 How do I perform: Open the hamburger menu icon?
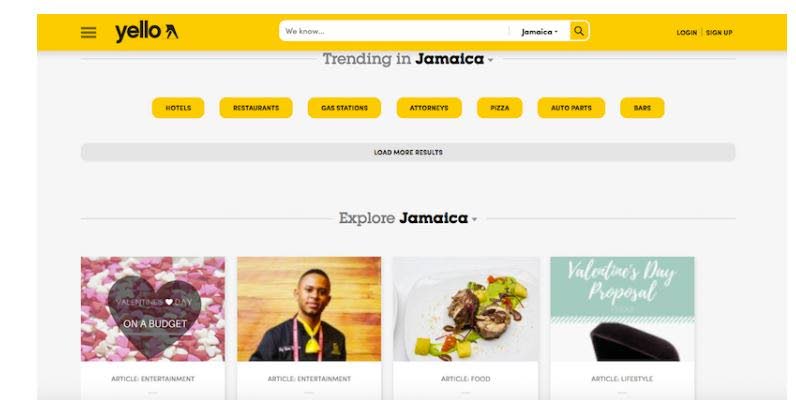(x=88, y=32)
